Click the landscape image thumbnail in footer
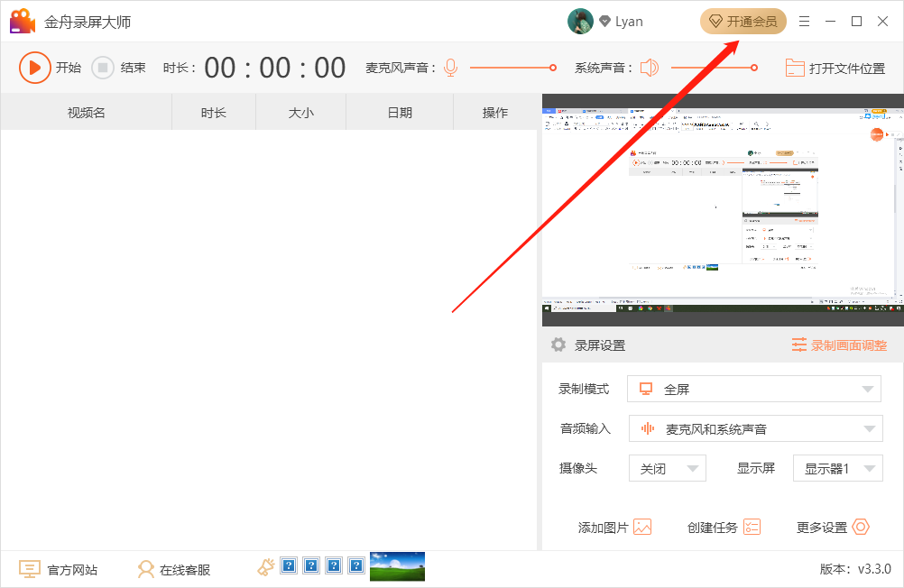 (x=397, y=566)
